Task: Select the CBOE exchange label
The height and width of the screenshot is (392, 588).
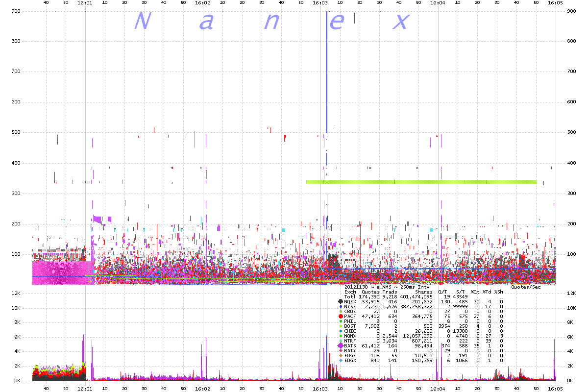Action: click(350, 312)
